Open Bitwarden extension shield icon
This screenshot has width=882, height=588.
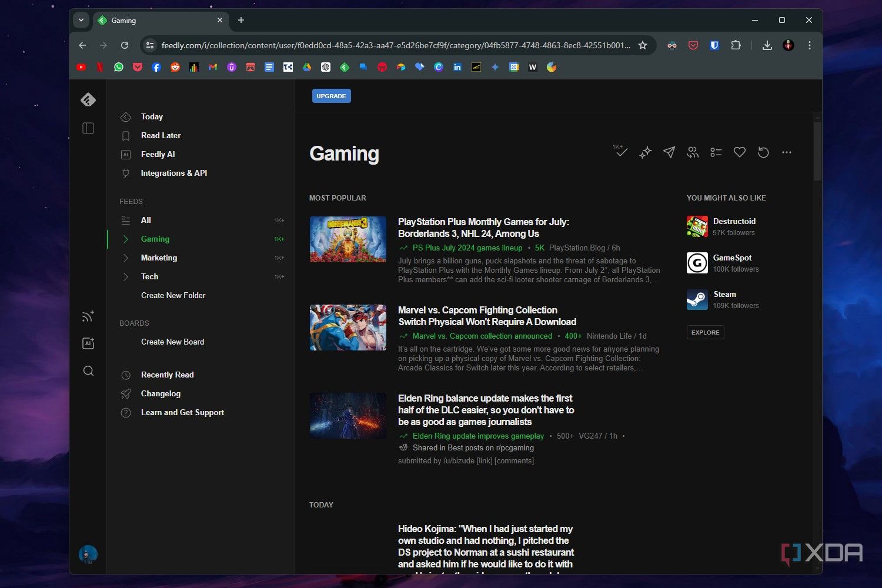(714, 45)
